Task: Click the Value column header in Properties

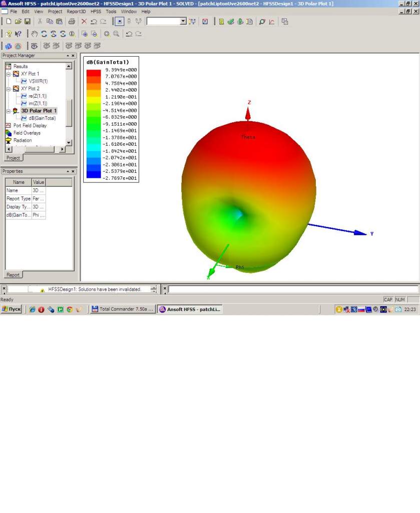Action: coord(38,182)
